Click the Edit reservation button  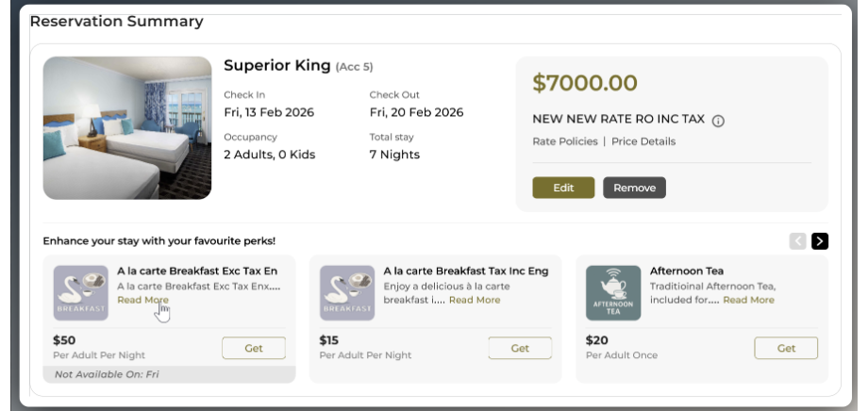[x=563, y=188]
